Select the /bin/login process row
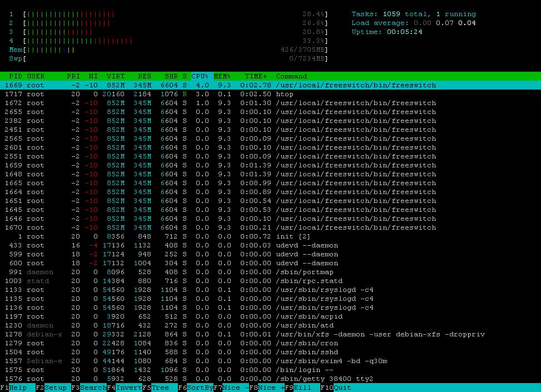This screenshot has height=392, width=541. 270,370
